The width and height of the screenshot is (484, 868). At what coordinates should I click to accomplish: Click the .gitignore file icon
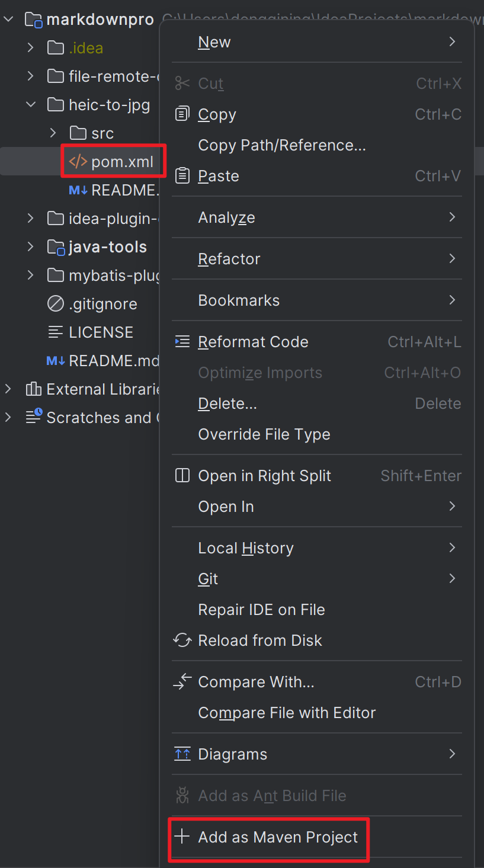point(55,304)
